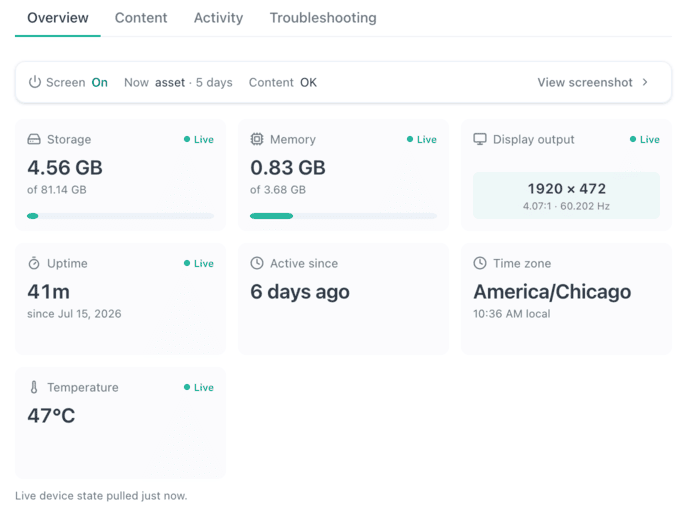Click the Live indicator on Display output card
The width and height of the screenshot is (689, 511).
(x=644, y=139)
